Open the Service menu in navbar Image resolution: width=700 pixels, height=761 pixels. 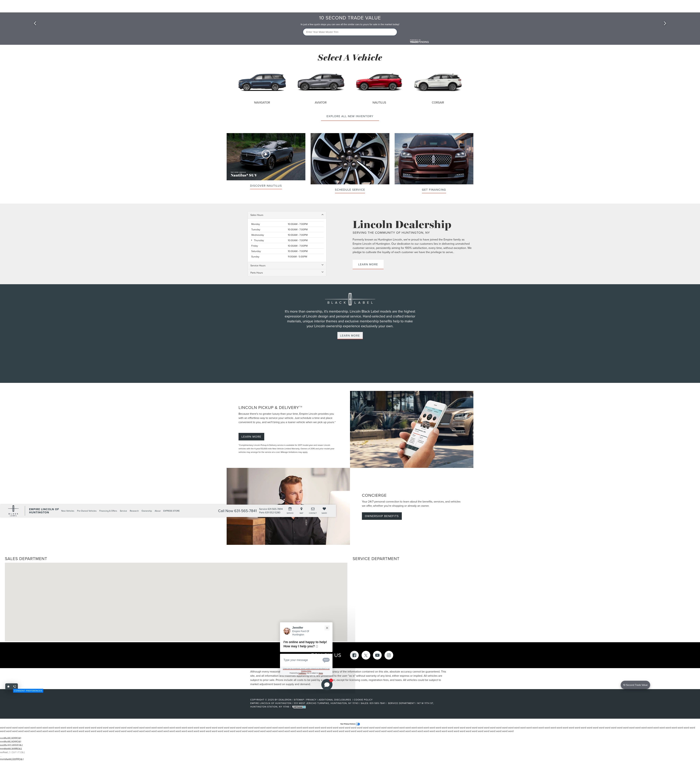coord(124,511)
